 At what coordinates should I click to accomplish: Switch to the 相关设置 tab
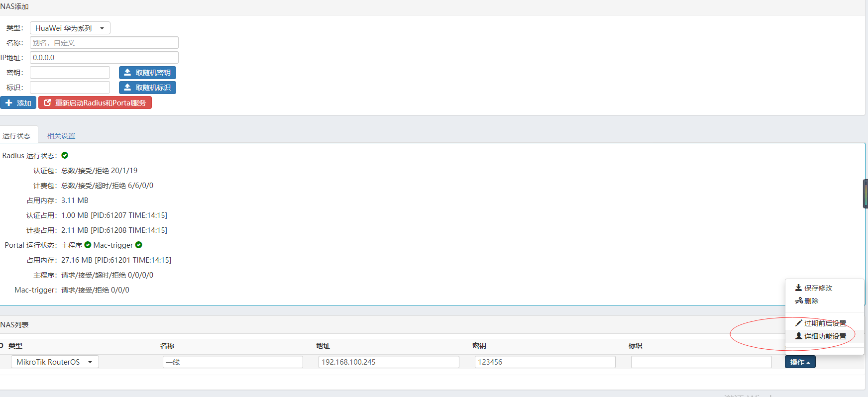(x=61, y=136)
